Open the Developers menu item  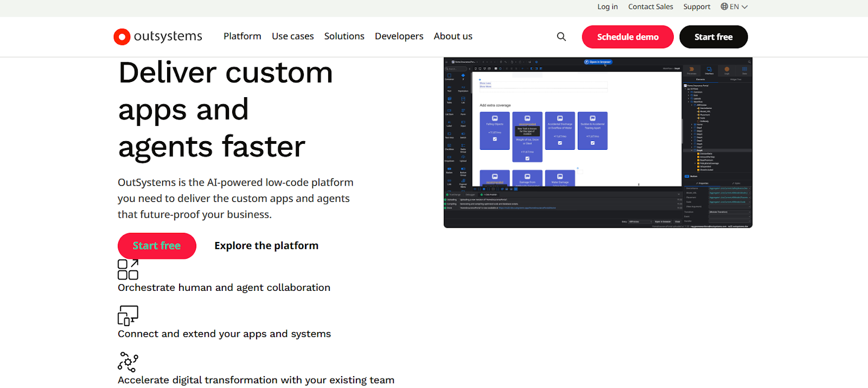coord(399,36)
